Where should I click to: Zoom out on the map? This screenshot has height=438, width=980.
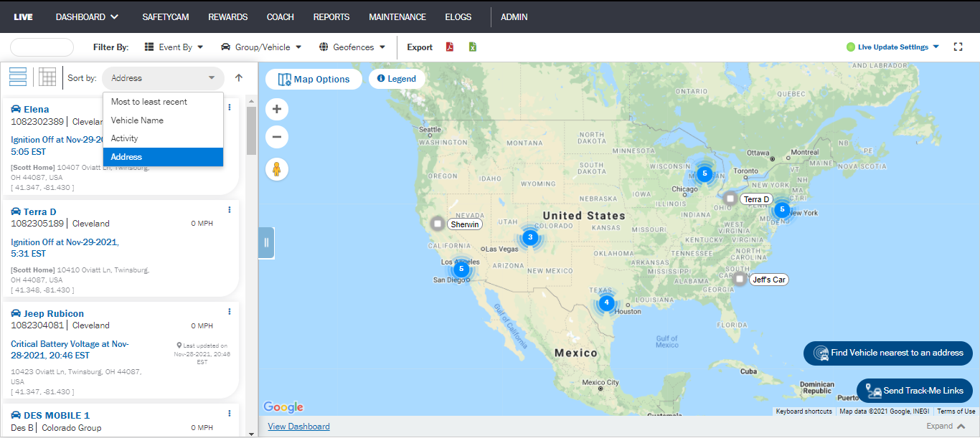coord(277,136)
